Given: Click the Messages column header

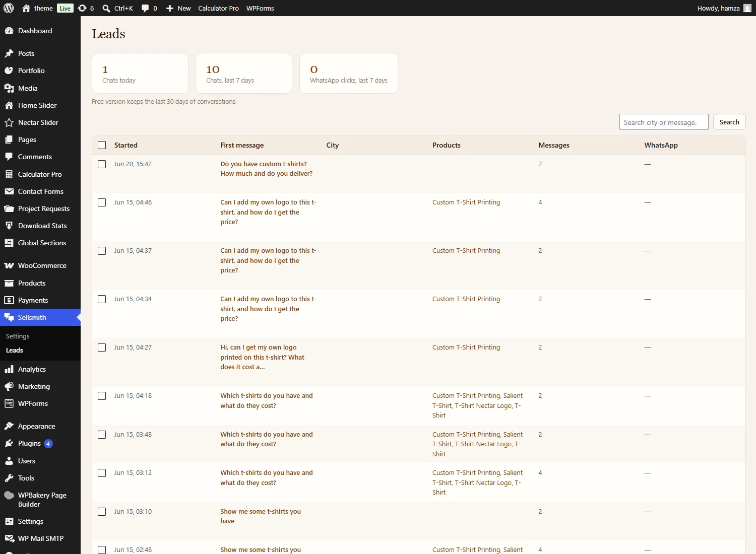Looking at the screenshot, I should 554,145.
